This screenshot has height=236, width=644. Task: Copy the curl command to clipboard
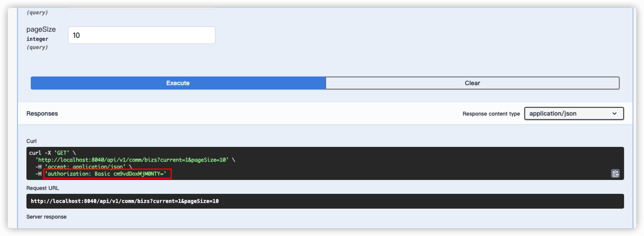click(x=615, y=174)
